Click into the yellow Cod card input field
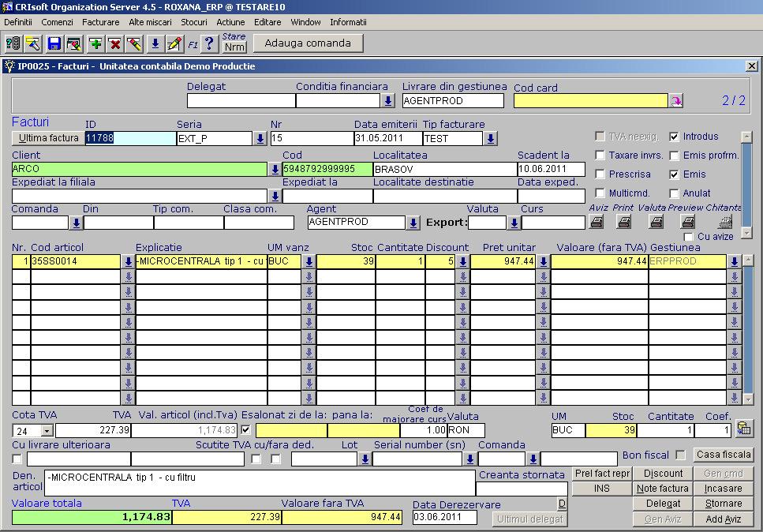The image size is (763, 532). (591, 101)
